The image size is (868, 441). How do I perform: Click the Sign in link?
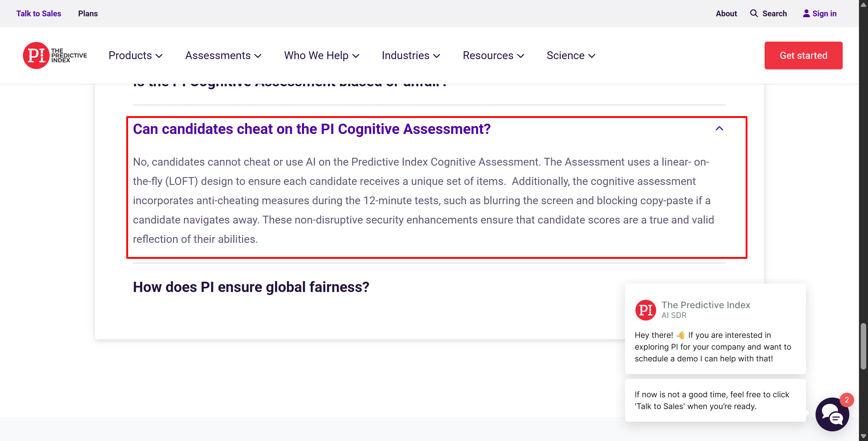coord(824,14)
